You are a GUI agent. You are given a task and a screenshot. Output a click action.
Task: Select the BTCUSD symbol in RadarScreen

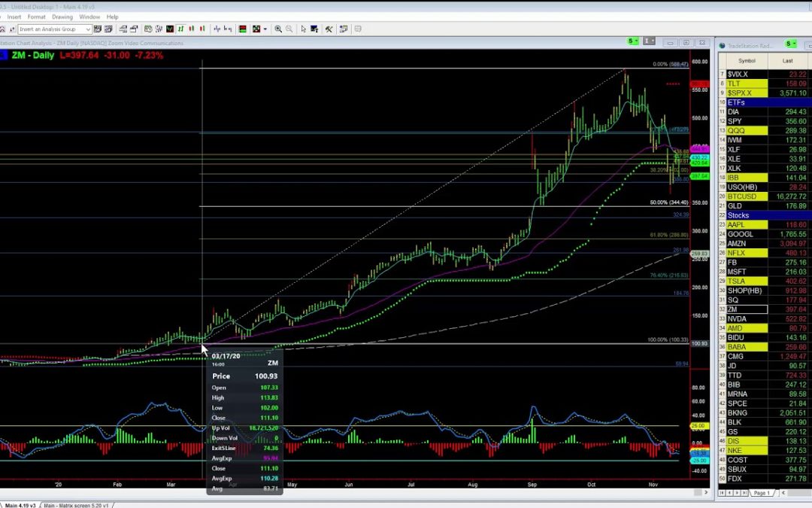[747, 196]
